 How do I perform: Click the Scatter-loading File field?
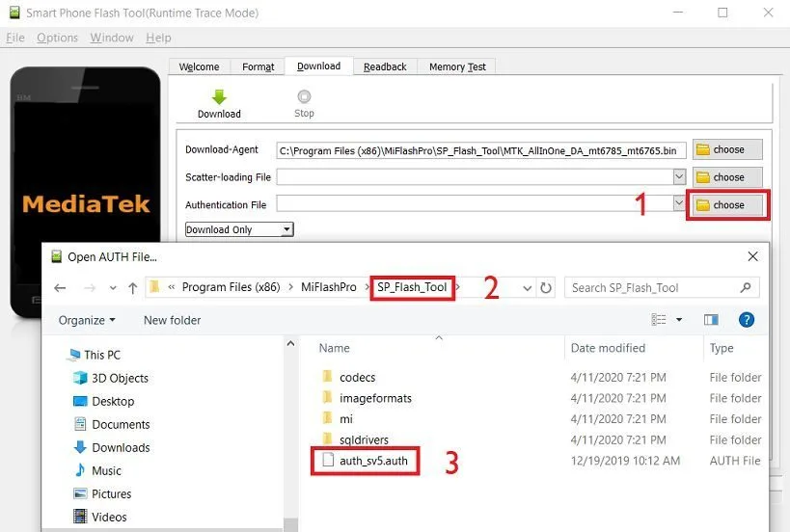click(475, 176)
